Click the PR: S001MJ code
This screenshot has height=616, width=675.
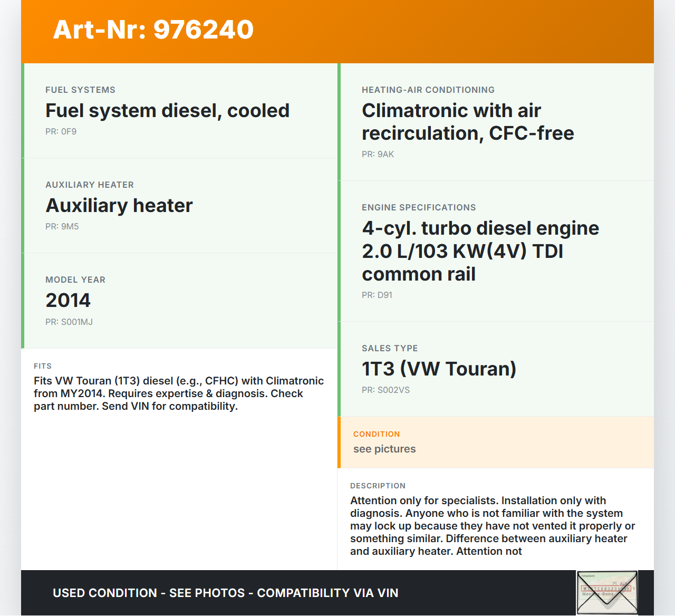(x=69, y=322)
